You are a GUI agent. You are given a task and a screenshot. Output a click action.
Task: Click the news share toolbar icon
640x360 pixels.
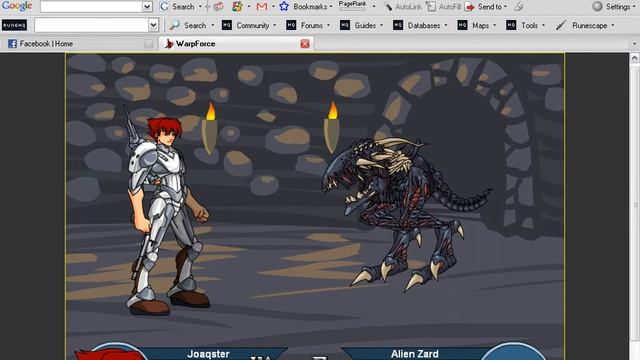click(218, 7)
